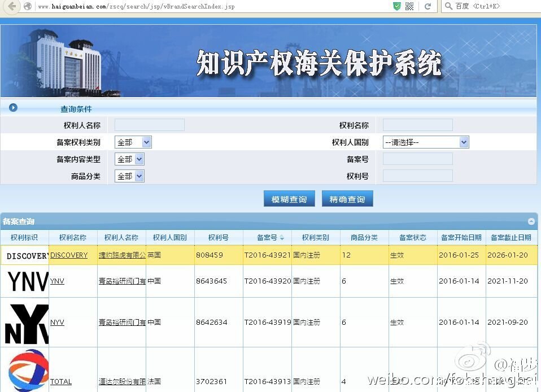Click the 知识产权海关保护系统 banner title
The image size is (541, 392).
319,63
